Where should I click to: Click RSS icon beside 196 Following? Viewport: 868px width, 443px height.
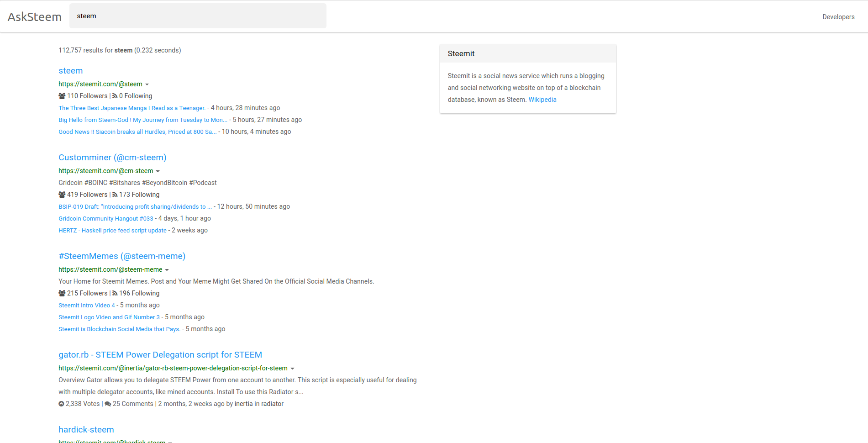point(115,293)
